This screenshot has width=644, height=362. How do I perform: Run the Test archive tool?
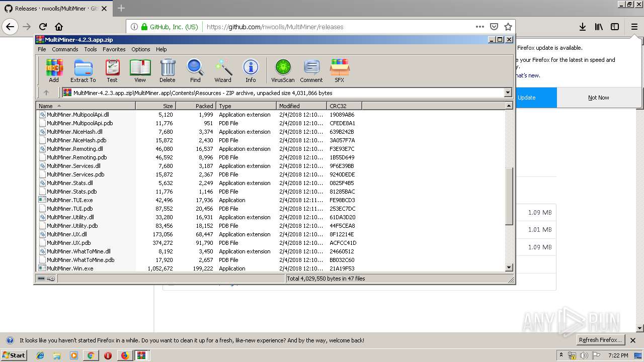[x=112, y=70]
